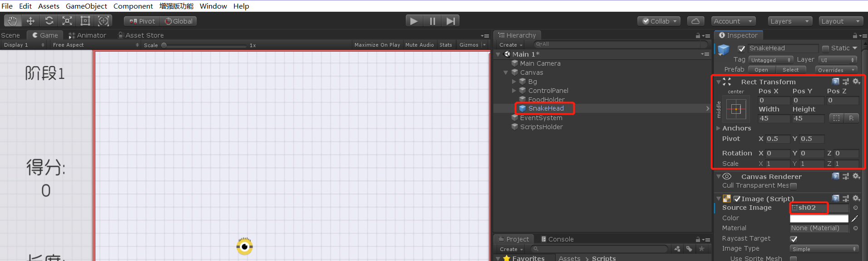Open the Main 1 scene options menu

(705, 54)
